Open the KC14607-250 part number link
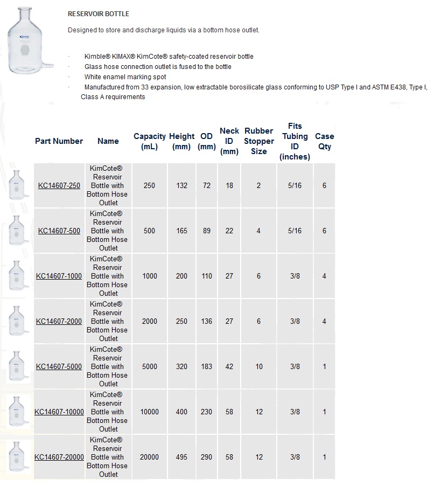 [59, 185]
